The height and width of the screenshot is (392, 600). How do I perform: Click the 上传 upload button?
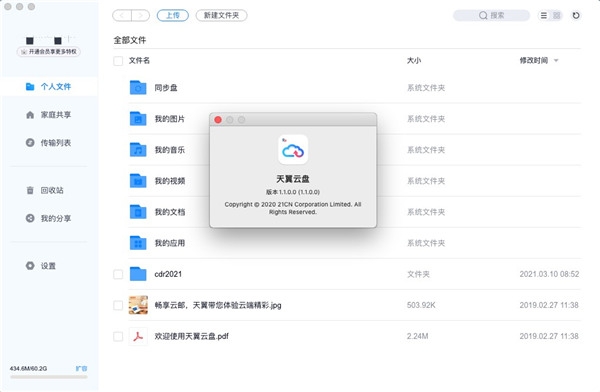click(173, 15)
